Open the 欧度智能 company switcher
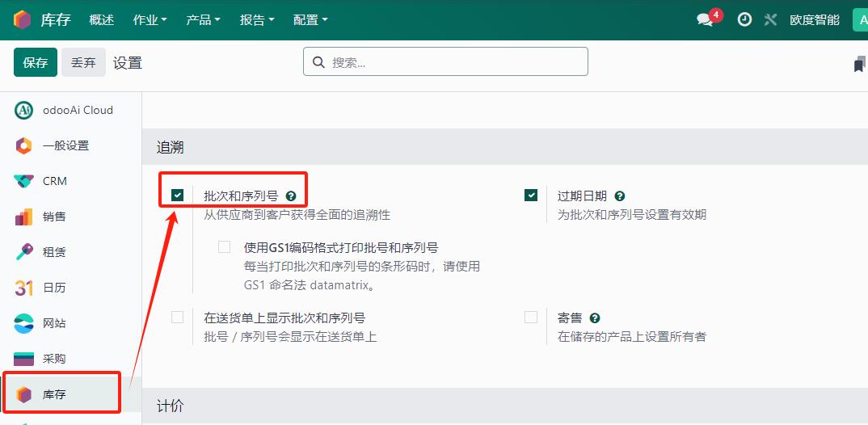Image resolution: width=868 pixels, height=425 pixels. (x=815, y=20)
